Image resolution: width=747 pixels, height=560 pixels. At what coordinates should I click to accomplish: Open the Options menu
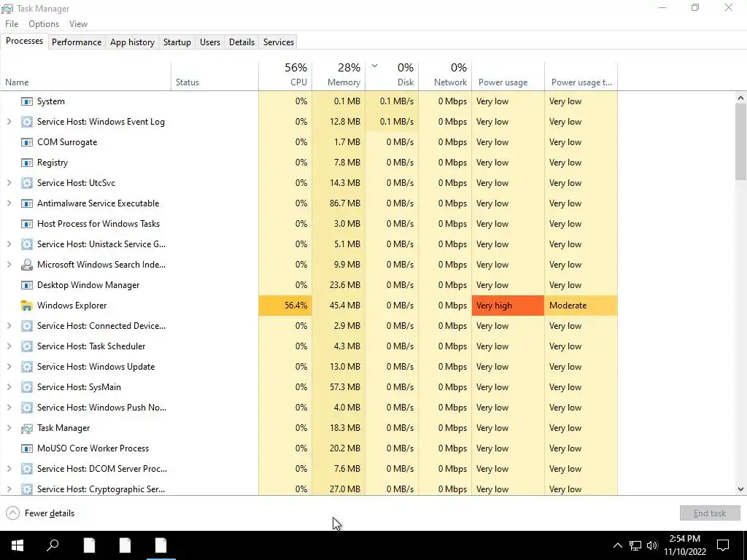coord(44,24)
